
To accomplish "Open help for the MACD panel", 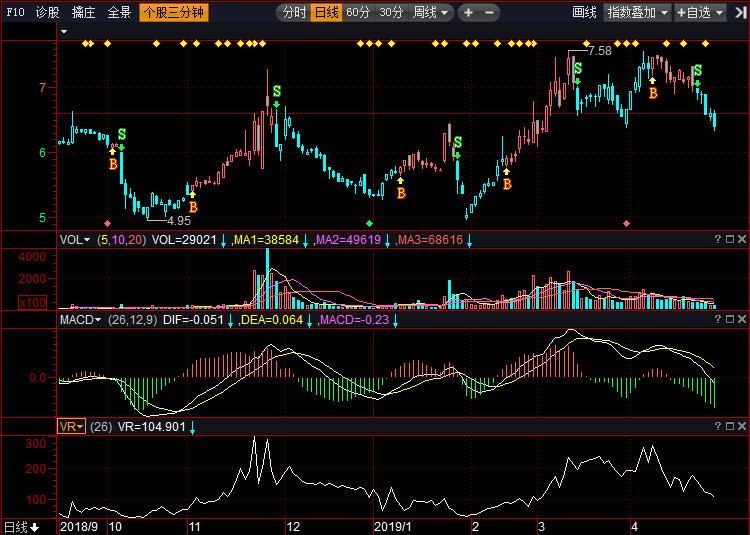I will coord(717,319).
